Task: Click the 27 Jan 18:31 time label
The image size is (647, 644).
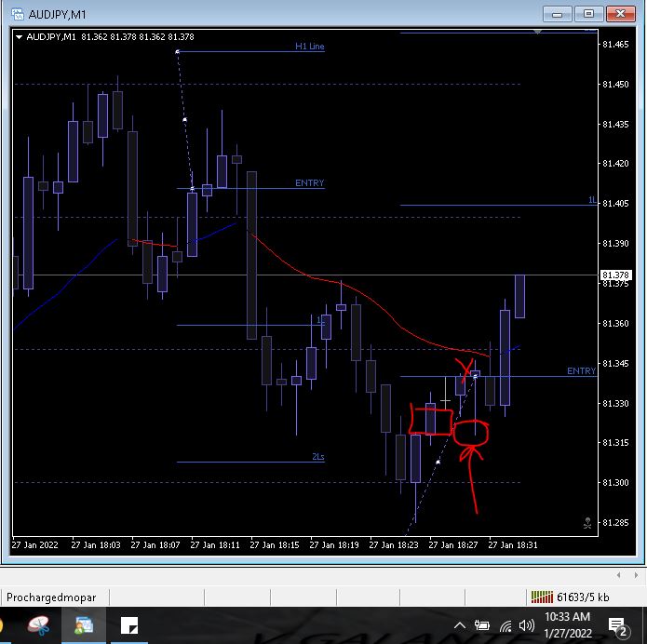Action: coord(513,545)
